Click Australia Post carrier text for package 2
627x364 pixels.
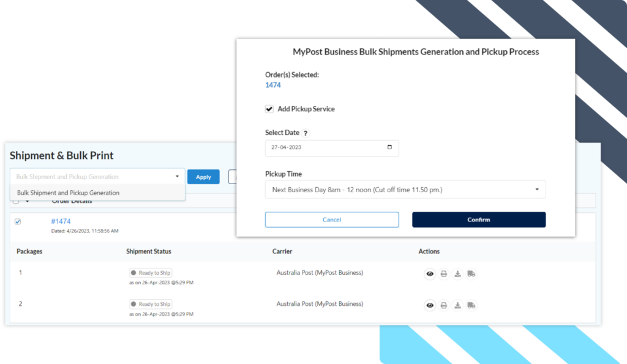point(320,304)
